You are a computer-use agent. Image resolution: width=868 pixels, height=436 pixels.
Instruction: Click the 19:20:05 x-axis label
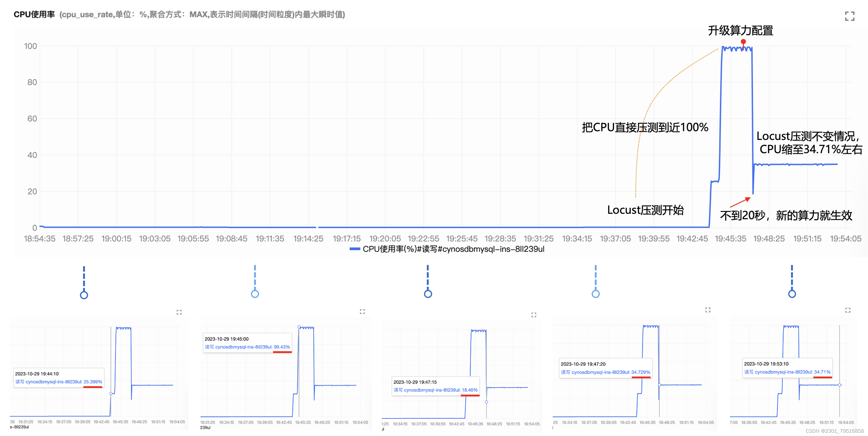click(x=385, y=239)
